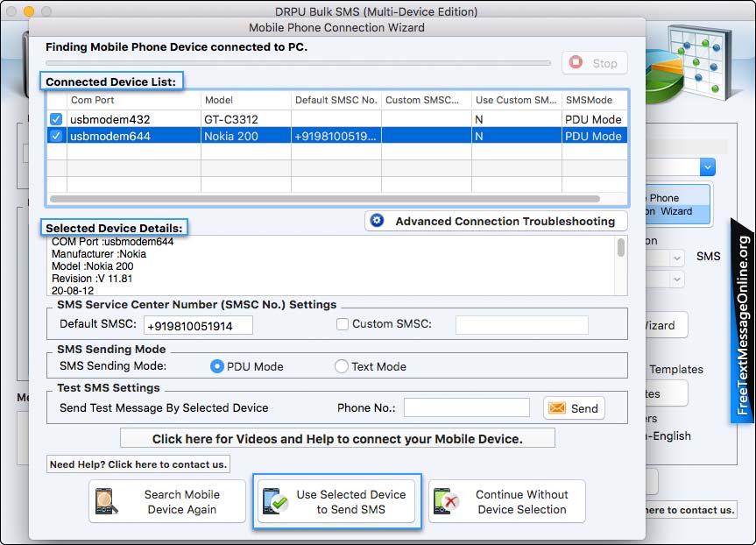Click the test Phone No. input field
Image resolution: width=756 pixels, height=545 pixels.
(x=467, y=407)
